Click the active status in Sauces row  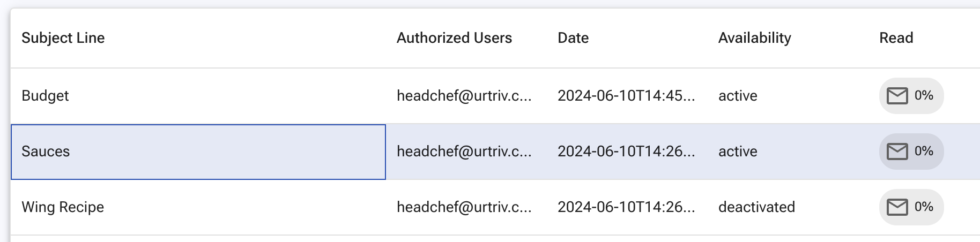738,152
